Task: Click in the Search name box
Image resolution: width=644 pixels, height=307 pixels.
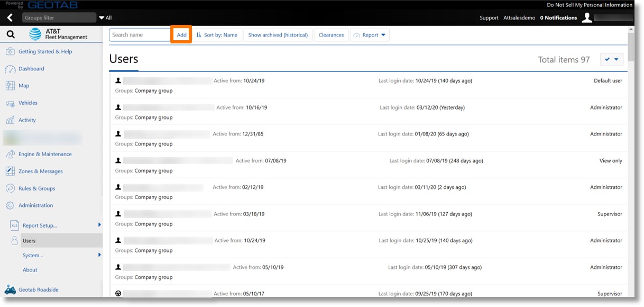Action: coord(140,35)
